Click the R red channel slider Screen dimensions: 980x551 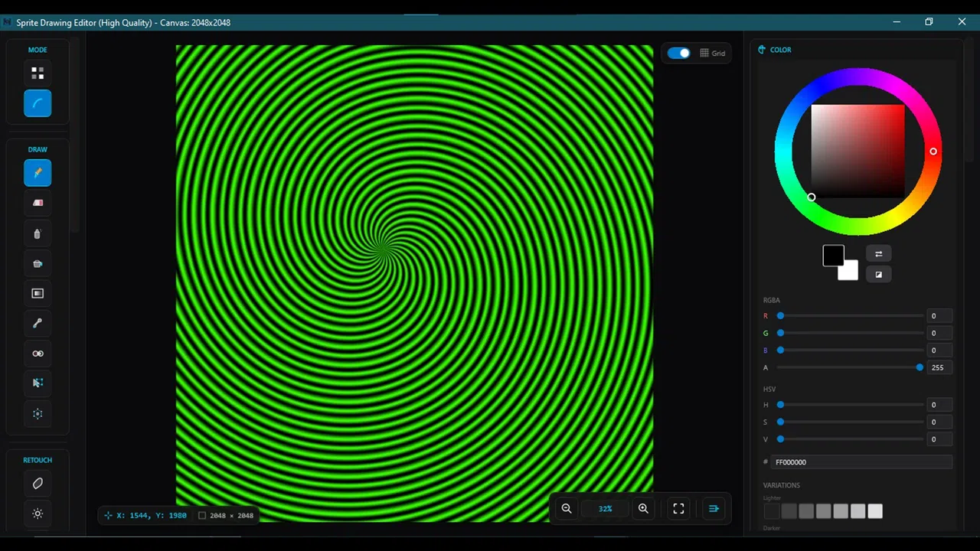[850, 315]
